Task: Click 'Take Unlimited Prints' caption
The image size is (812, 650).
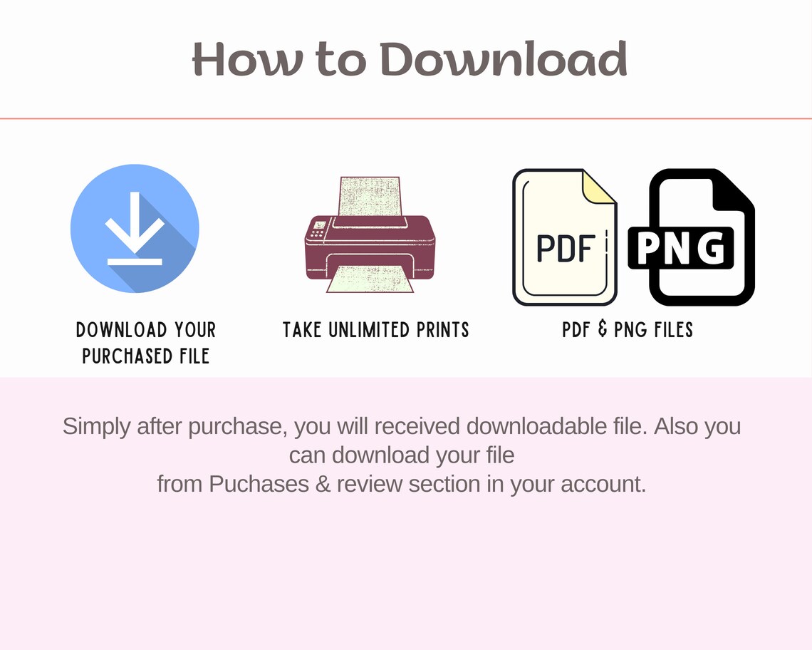Action: (x=376, y=330)
